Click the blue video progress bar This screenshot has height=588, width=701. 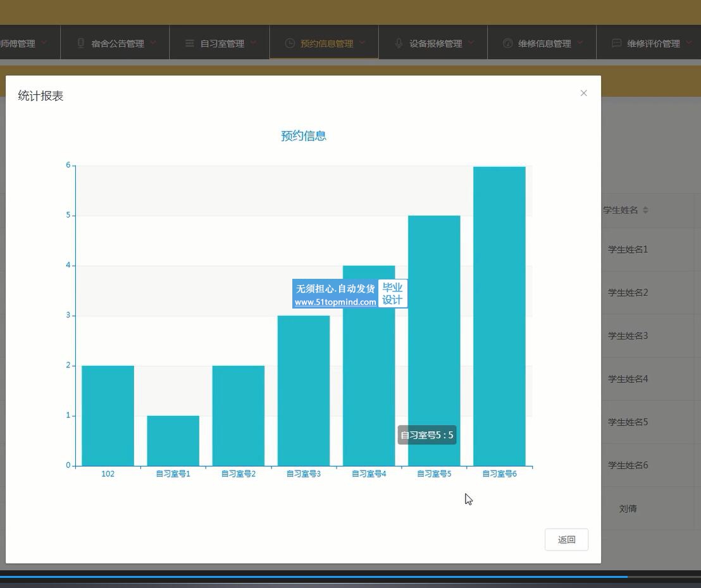pos(314,577)
